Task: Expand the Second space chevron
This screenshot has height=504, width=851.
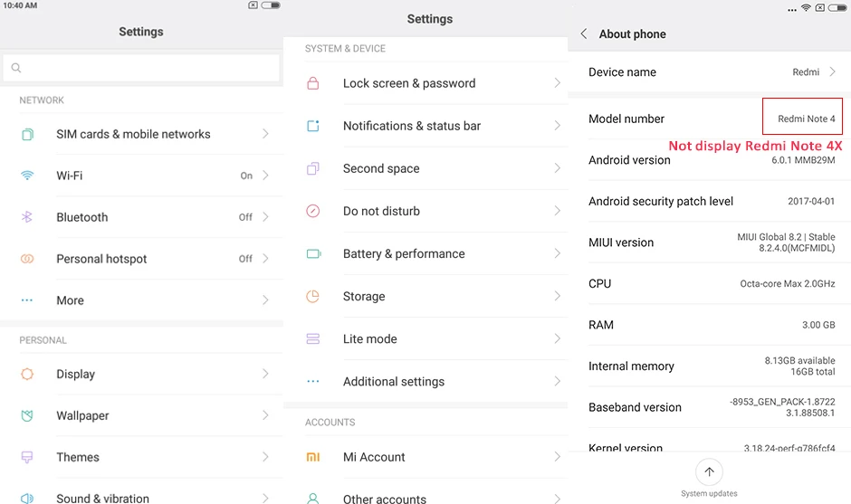Action: pos(557,168)
